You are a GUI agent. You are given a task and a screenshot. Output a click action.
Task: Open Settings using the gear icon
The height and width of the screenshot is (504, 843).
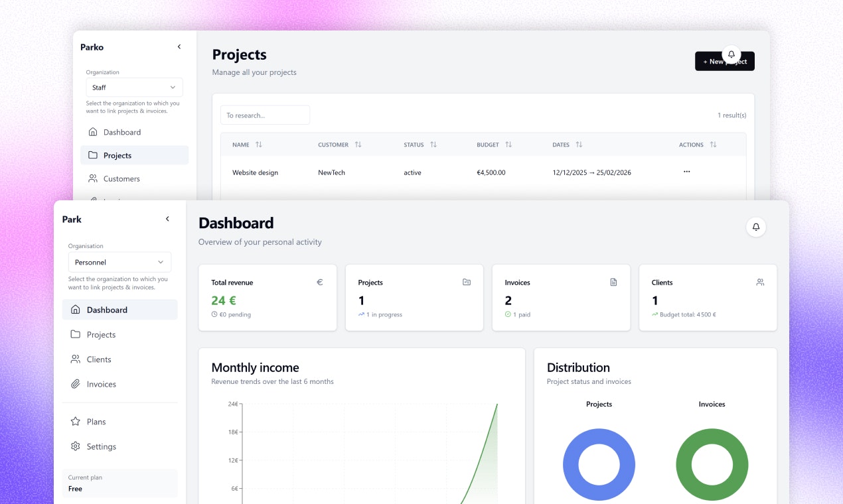(x=76, y=446)
